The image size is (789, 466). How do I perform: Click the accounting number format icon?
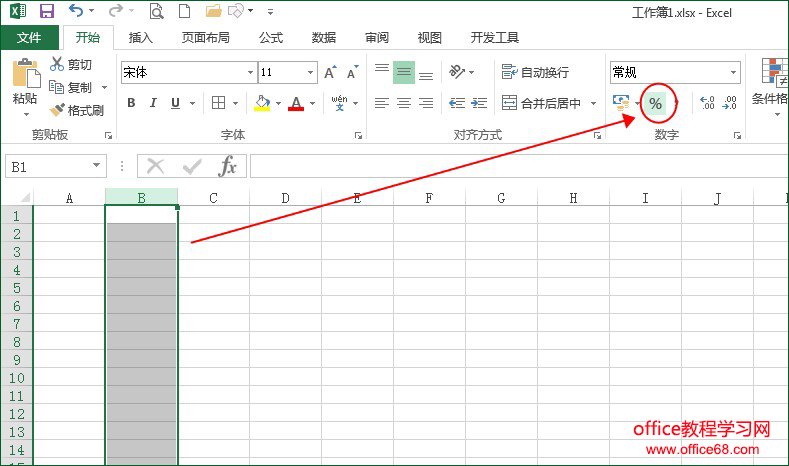[621, 103]
